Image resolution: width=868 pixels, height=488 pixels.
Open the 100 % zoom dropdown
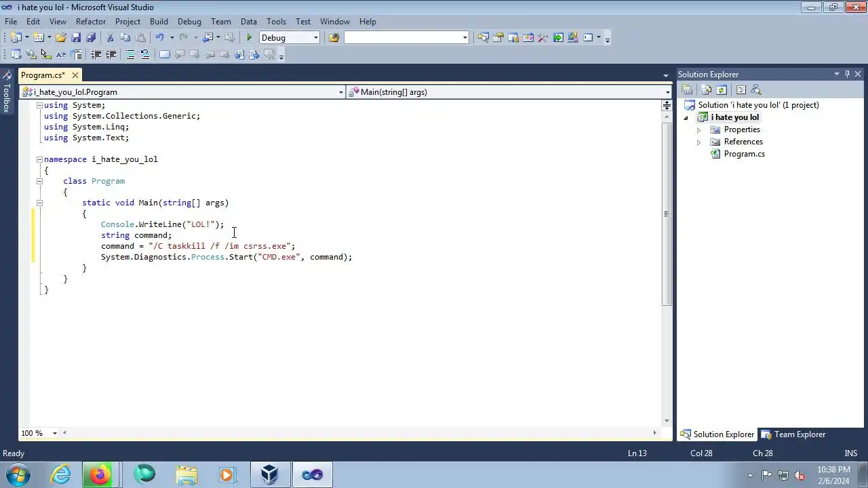pyautogui.click(x=54, y=433)
